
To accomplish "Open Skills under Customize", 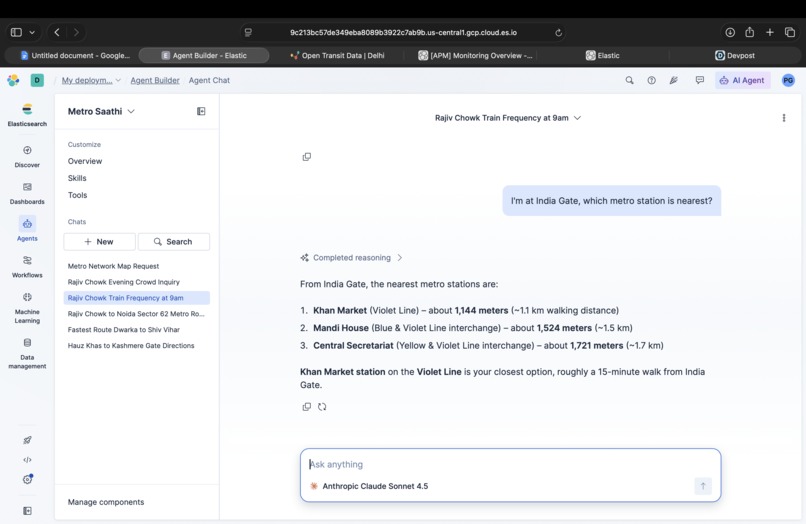I will pyautogui.click(x=77, y=178).
